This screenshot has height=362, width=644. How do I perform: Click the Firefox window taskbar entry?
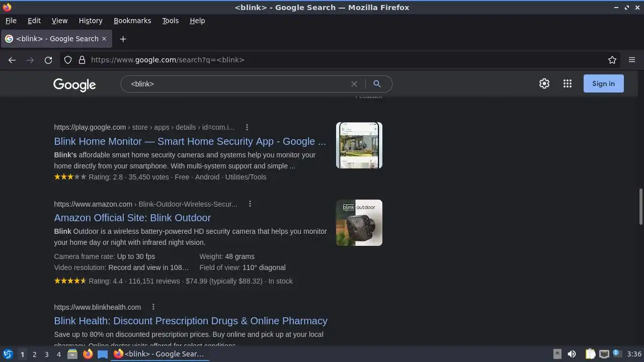[159, 354]
